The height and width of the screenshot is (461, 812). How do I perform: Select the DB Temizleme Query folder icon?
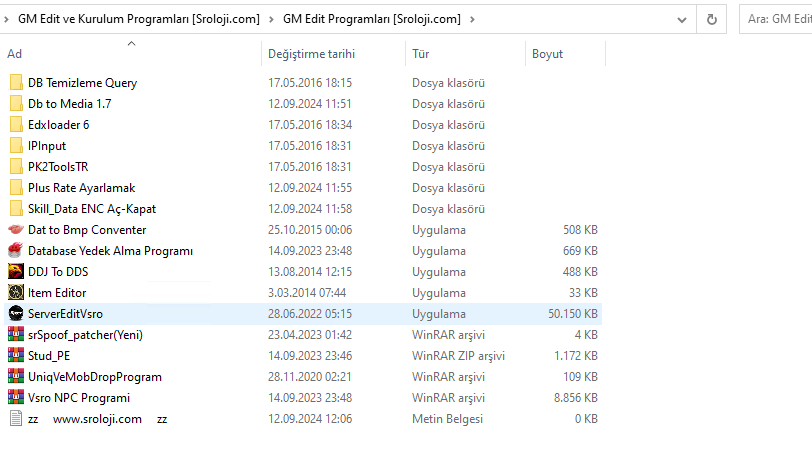tap(16, 83)
